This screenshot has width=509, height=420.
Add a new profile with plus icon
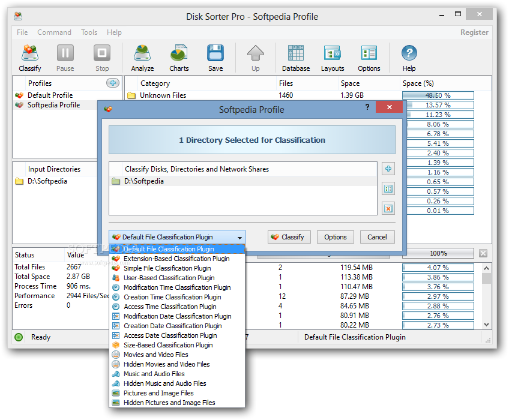pos(113,83)
